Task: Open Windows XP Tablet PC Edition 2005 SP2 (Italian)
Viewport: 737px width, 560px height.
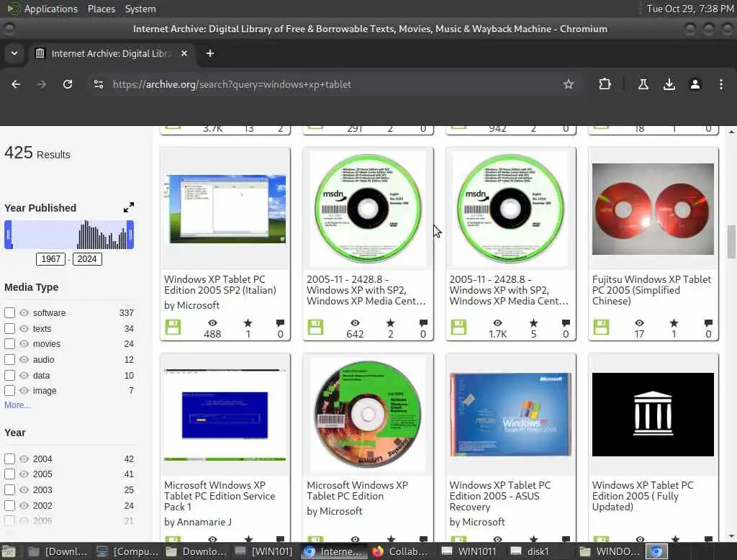Action: (x=220, y=284)
